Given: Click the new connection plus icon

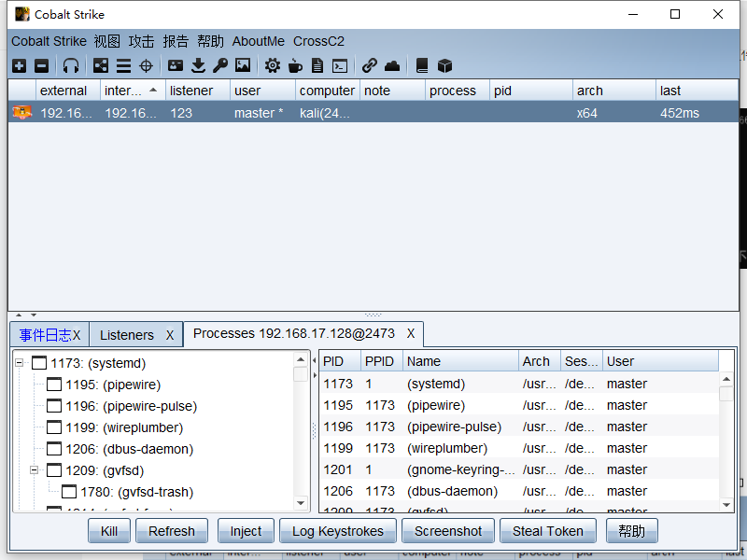Looking at the screenshot, I should pos(19,65).
